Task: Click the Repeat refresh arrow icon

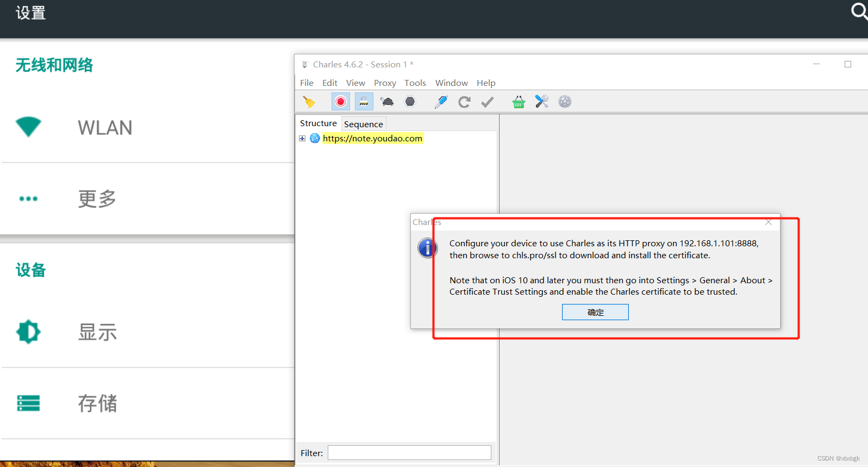Action: coord(464,102)
